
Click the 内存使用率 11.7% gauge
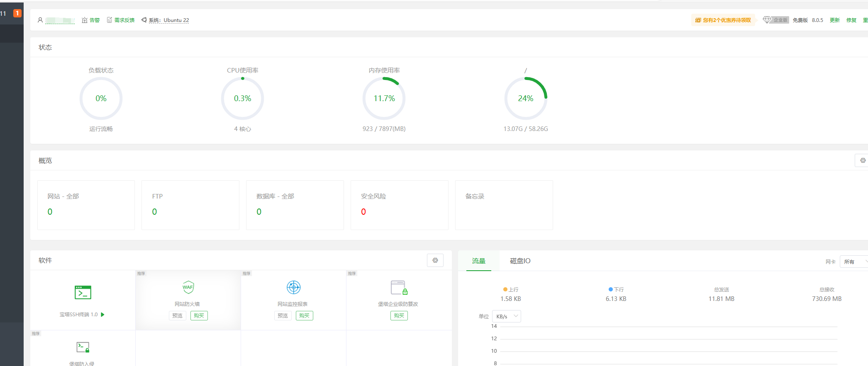click(384, 98)
